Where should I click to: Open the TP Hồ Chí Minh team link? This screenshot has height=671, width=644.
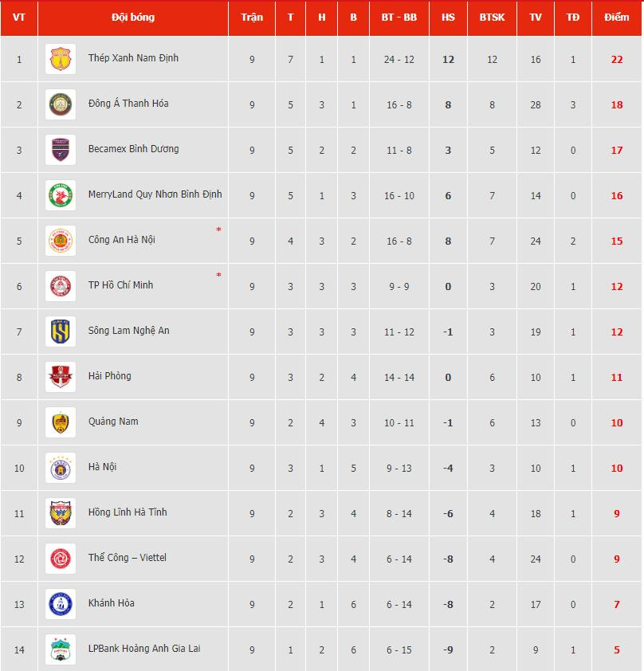[120, 285]
